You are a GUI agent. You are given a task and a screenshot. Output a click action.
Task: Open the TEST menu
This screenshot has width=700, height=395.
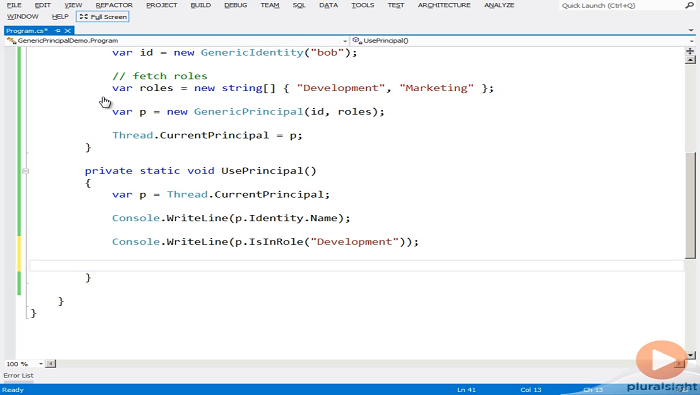point(396,5)
